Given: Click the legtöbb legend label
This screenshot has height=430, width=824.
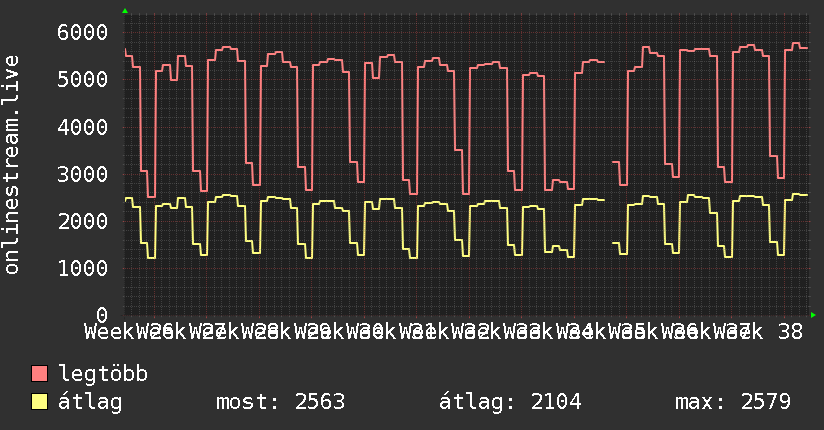Looking at the screenshot, I should coord(103,374).
